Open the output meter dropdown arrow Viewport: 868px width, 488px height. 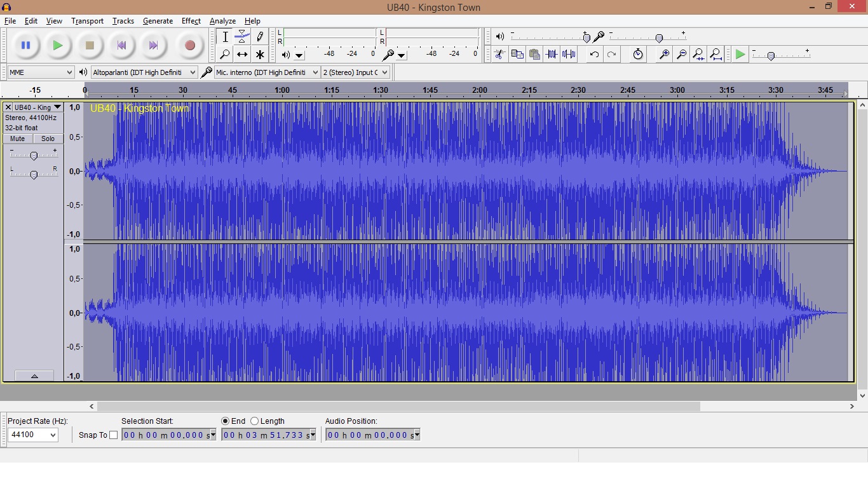299,55
